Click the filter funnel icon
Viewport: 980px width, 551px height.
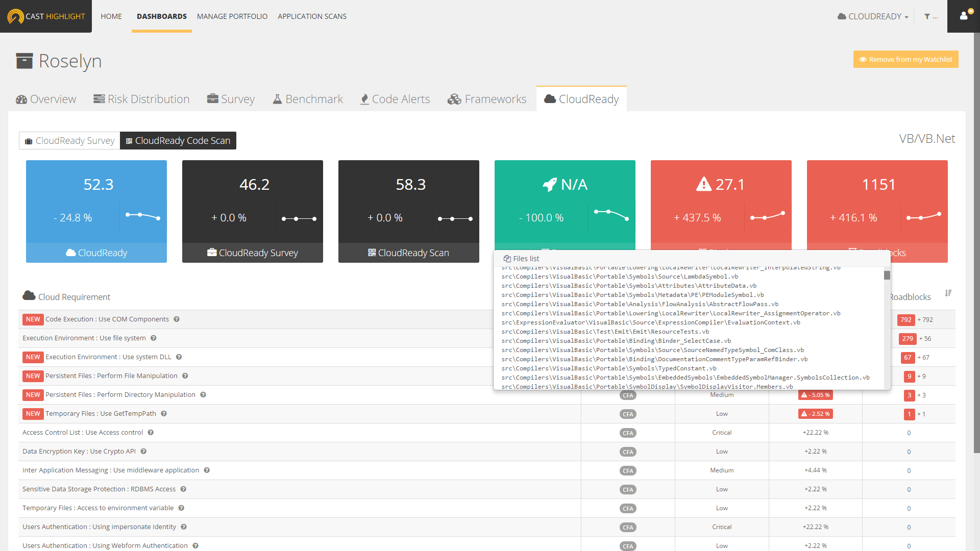(927, 16)
